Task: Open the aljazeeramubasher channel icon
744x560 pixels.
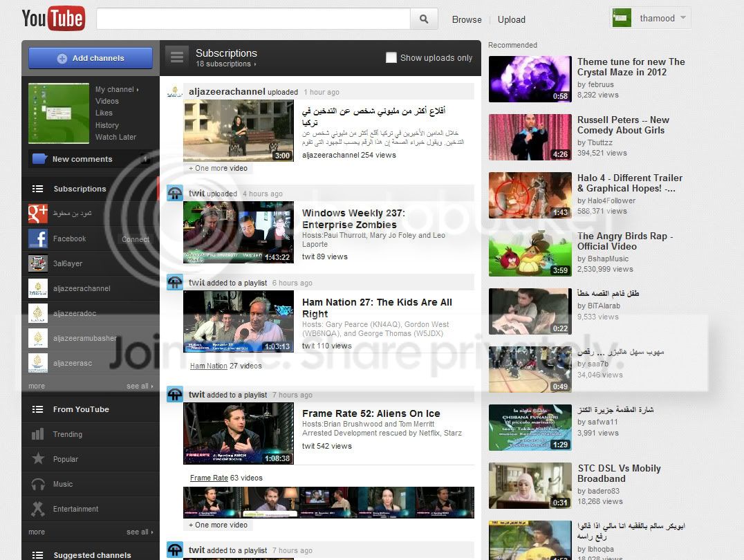Action: (x=37, y=338)
